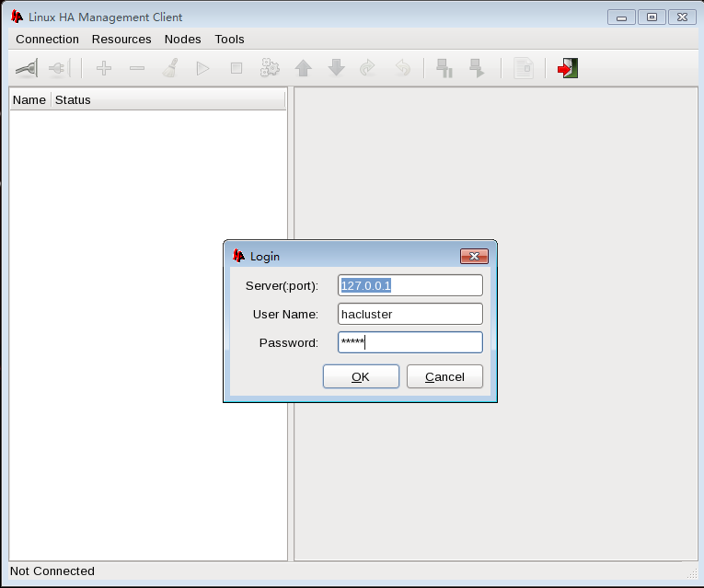Click the Stop resource square icon

coord(237,68)
